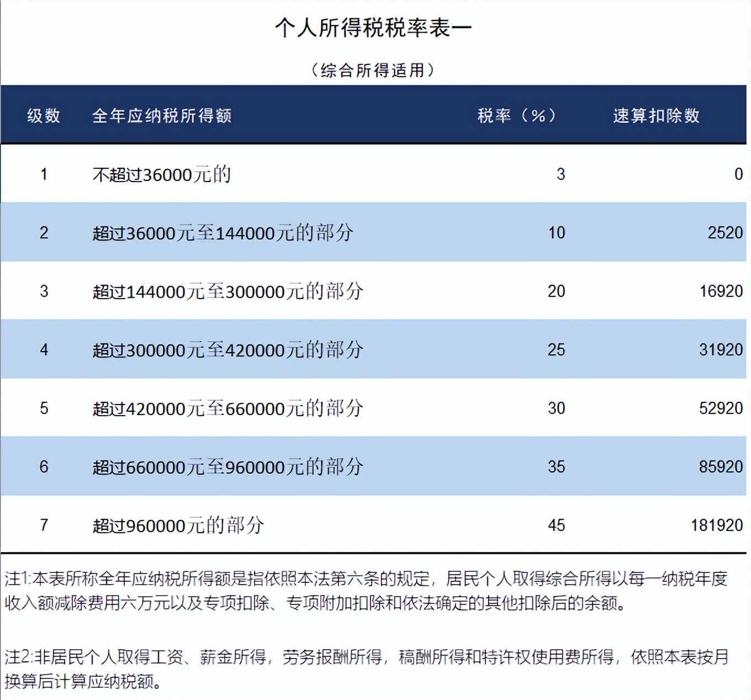The image size is (751, 700).
Task: Select the 税率（%） column header
Action: pyautogui.click(x=517, y=116)
